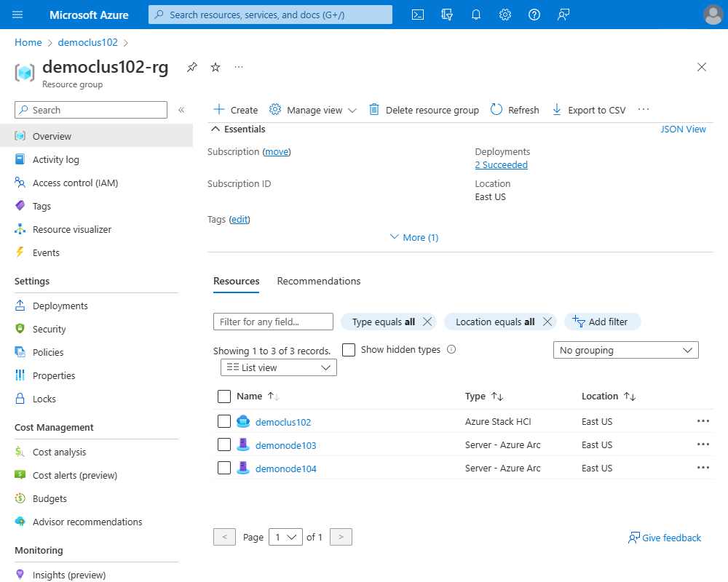The height and width of the screenshot is (582, 728).
Task: Mark resource group as favorite star
Action: 215,68
